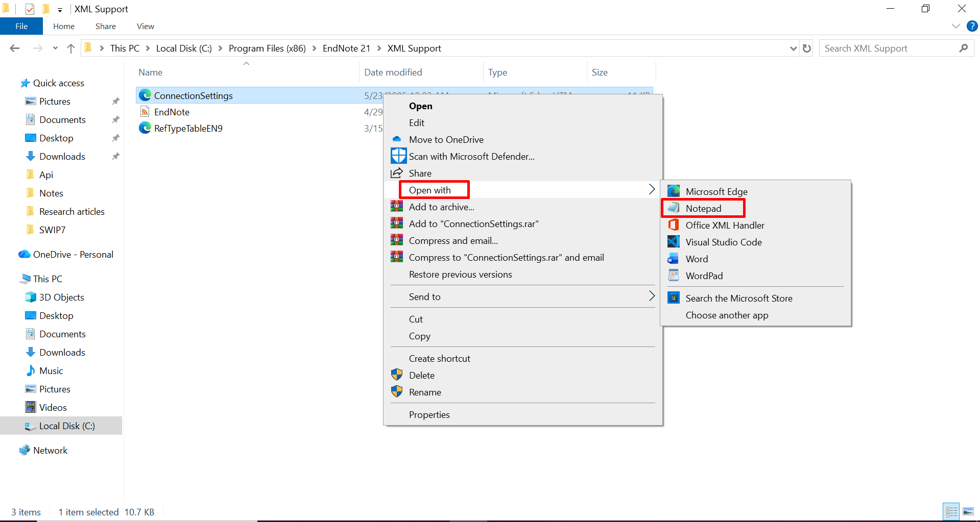Go back with the Back arrow
Image resolution: width=980 pixels, height=522 pixels.
pos(15,48)
